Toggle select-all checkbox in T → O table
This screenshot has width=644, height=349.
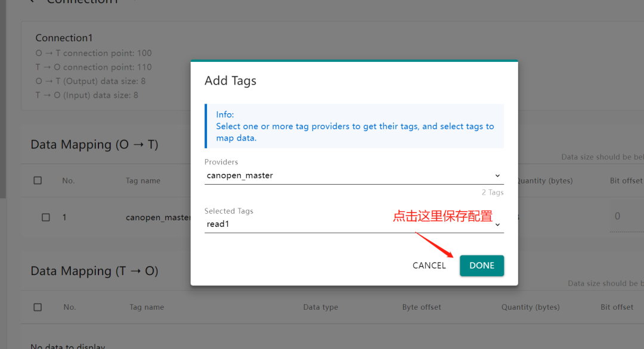tap(38, 307)
